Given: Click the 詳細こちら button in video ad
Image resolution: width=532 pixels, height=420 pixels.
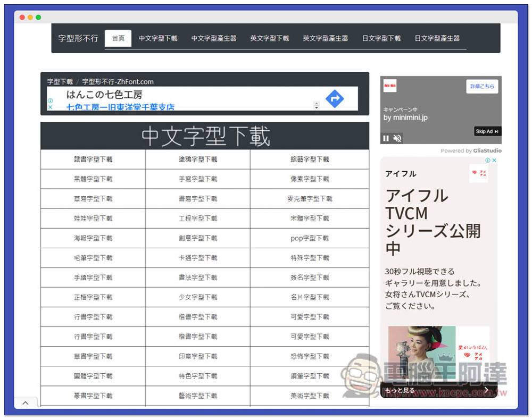Looking at the screenshot, I should click(482, 86).
